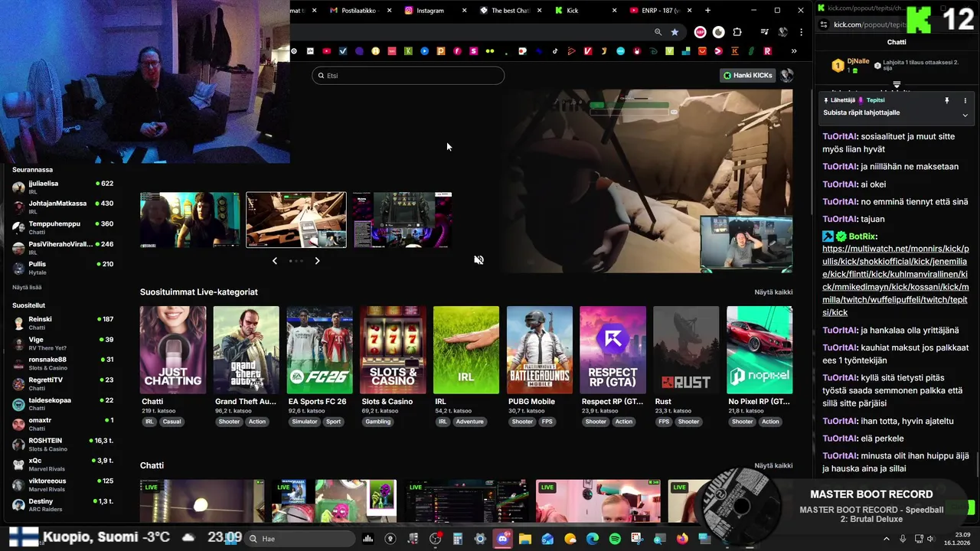Select the Gambling tag under Slots & Casino
Image resolution: width=980 pixels, height=551 pixels.
click(377, 422)
